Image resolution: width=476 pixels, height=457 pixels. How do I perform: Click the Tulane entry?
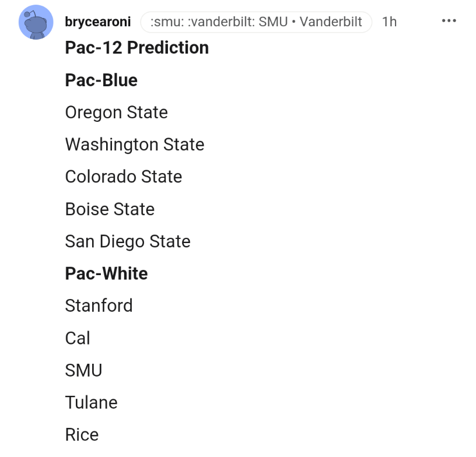coord(91,403)
